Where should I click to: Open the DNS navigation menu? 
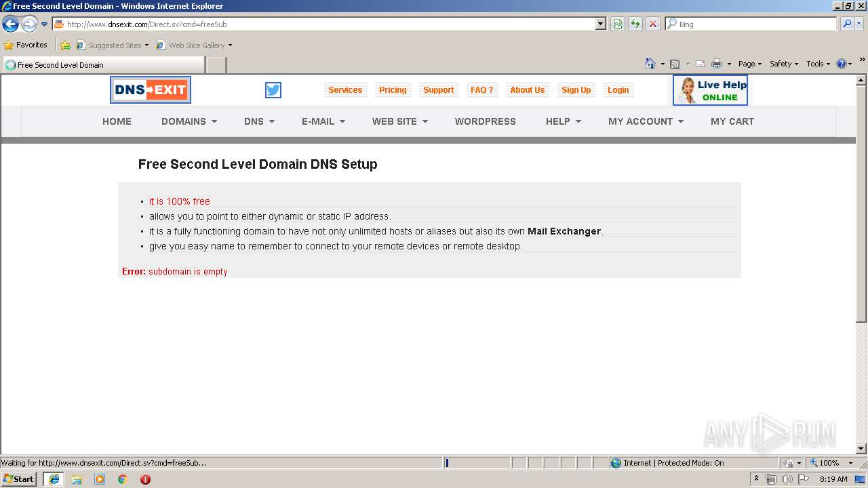coord(260,121)
